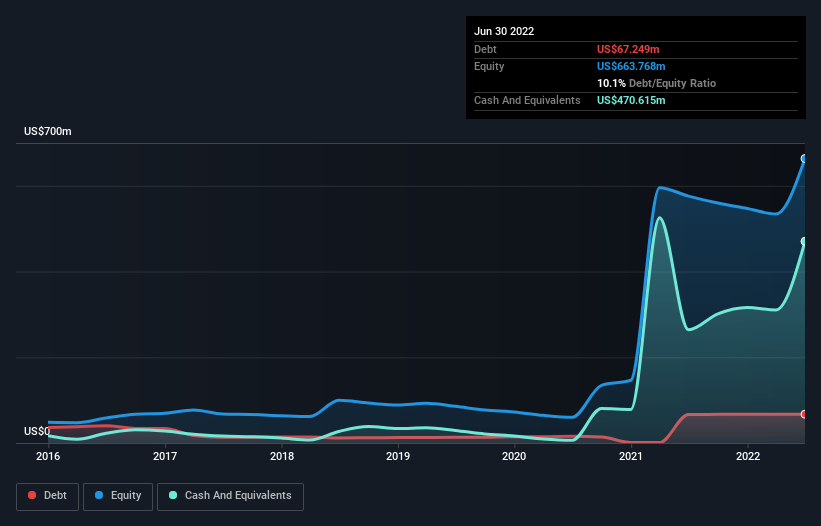Click the 10.1% Debt/Equity Ratio text
Screen dimensions: 821x526
656,83
